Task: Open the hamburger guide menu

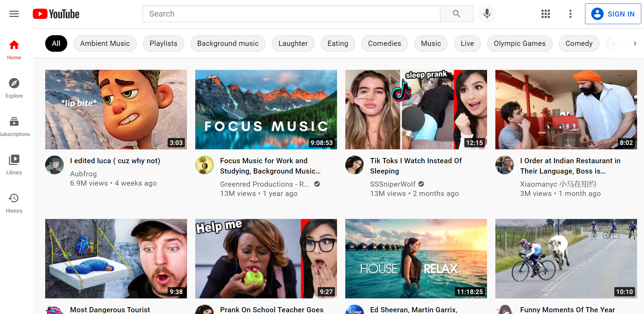Action: point(14,14)
